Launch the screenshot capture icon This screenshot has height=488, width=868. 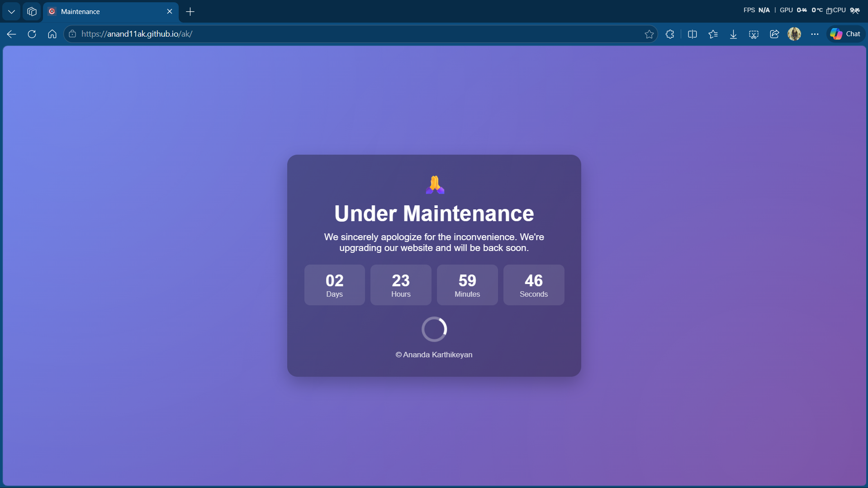(x=754, y=34)
